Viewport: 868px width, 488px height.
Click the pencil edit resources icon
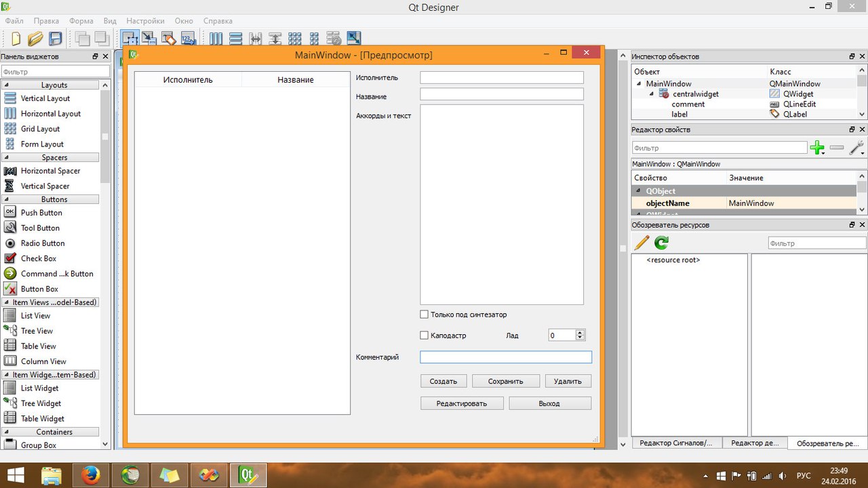click(x=642, y=243)
